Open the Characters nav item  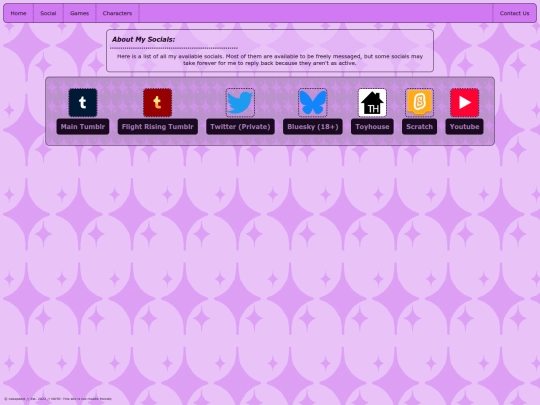click(117, 13)
